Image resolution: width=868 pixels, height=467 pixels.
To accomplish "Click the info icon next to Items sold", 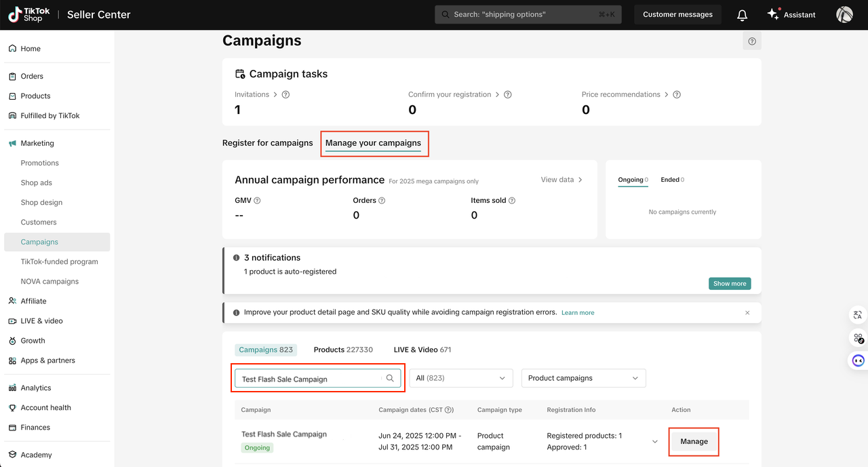I will pyautogui.click(x=512, y=201).
